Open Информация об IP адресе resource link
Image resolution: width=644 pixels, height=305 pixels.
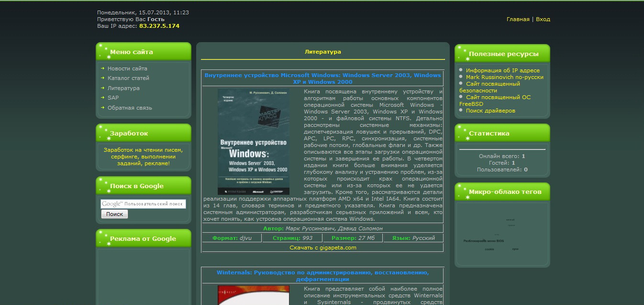click(502, 70)
